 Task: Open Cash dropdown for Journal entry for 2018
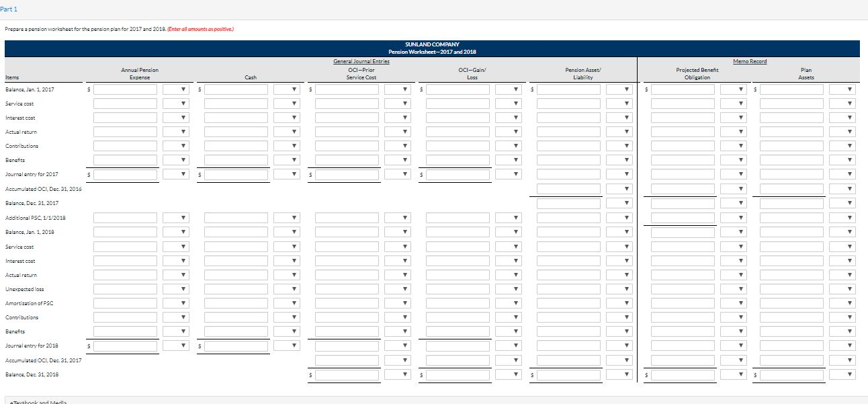(x=286, y=346)
